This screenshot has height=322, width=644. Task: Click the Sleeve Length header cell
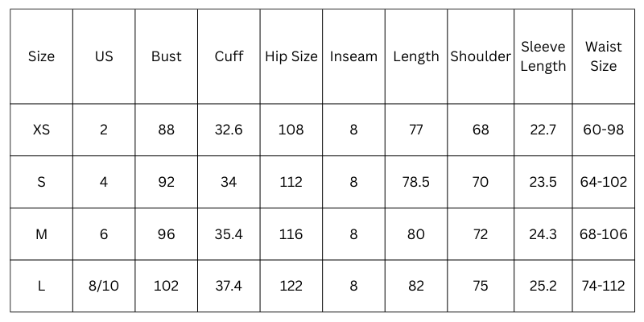tap(543, 56)
